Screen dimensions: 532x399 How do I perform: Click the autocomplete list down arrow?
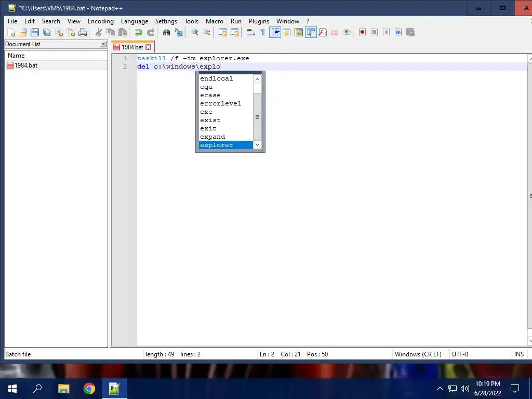[258, 145]
